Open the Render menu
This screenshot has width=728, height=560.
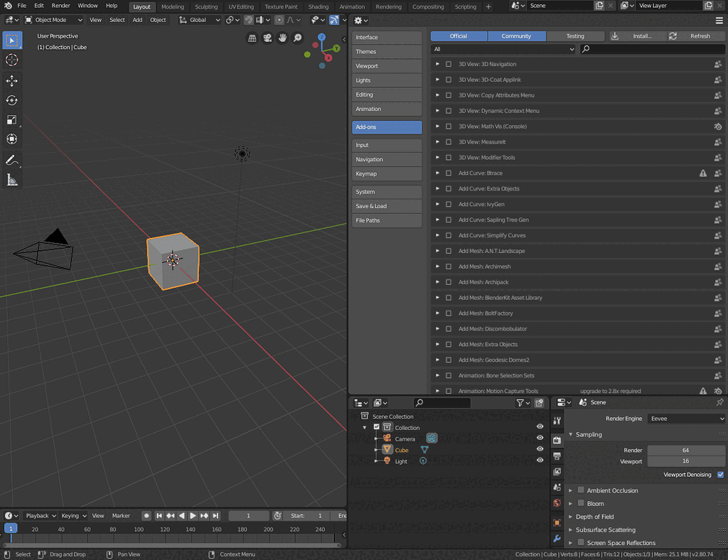pyautogui.click(x=61, y=6)
